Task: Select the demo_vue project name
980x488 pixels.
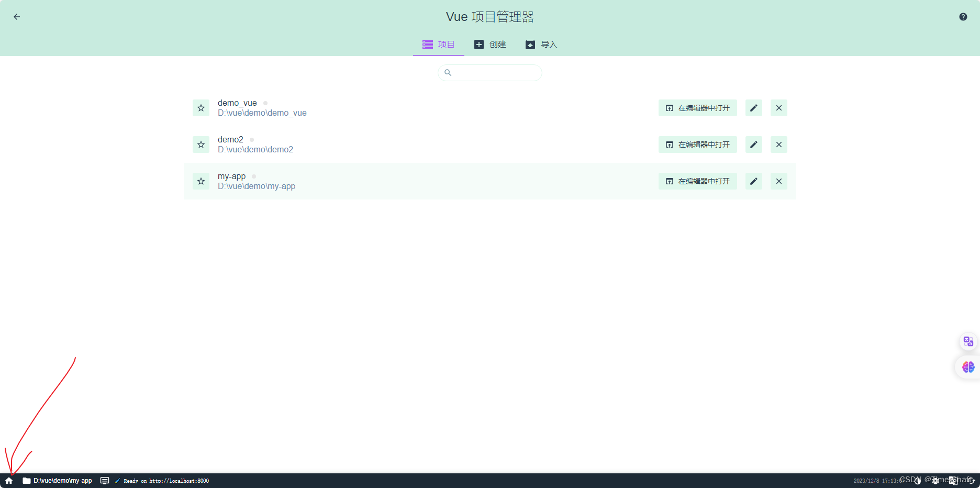Action: [237, 103]
